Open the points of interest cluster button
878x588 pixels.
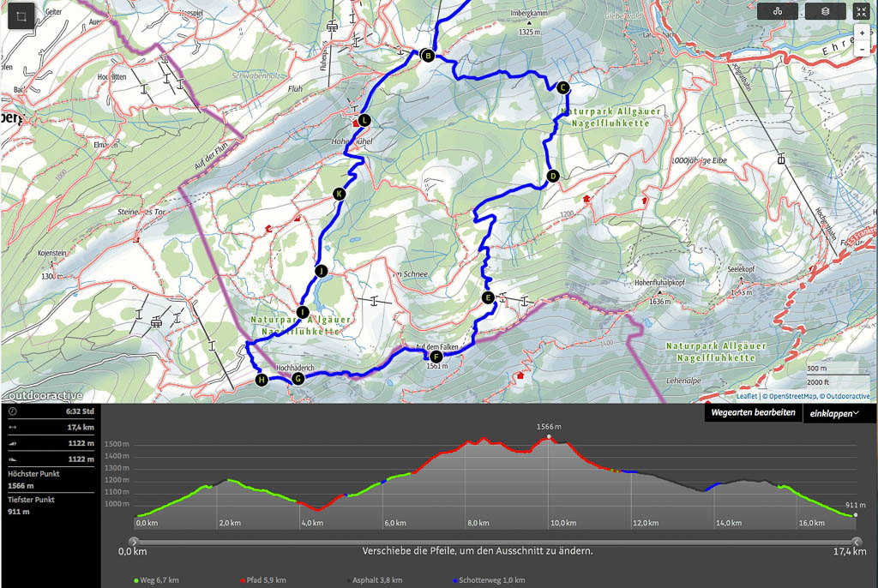coord(777,11)
